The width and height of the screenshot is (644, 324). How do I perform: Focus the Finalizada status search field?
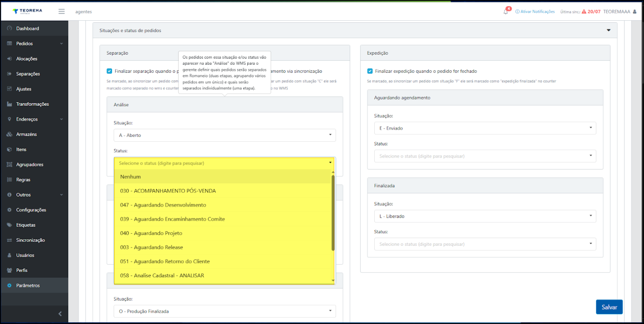coord(485,244)
